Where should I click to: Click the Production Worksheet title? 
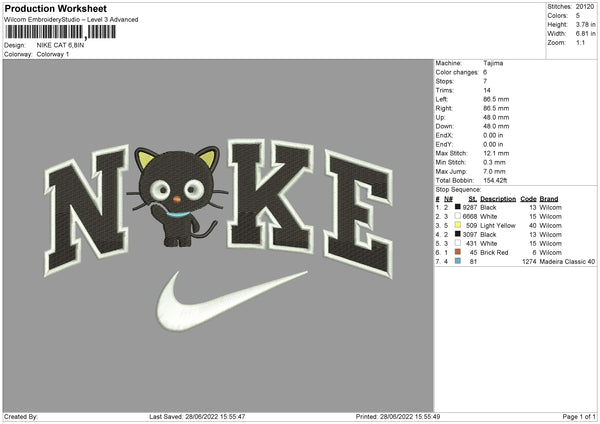coord(56,8)
